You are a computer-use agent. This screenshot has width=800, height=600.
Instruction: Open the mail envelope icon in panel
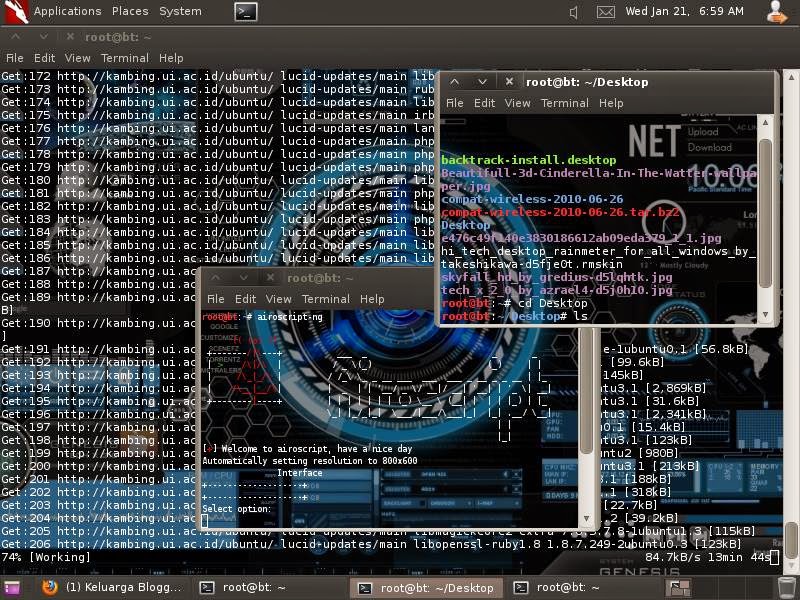click(606, 12)
